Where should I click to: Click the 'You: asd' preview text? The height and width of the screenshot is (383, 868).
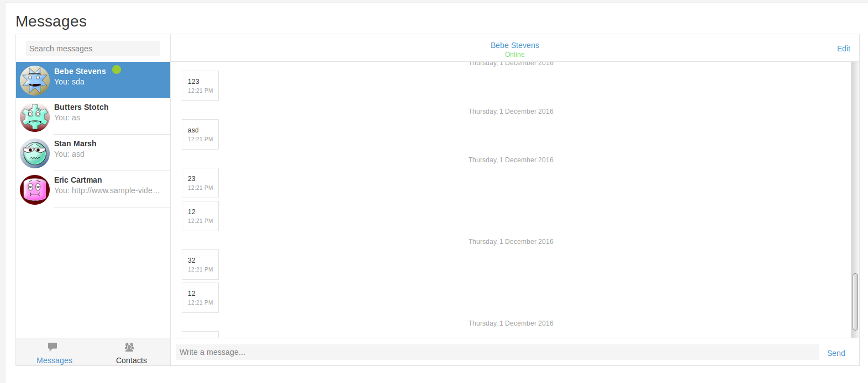coord(69,154)
